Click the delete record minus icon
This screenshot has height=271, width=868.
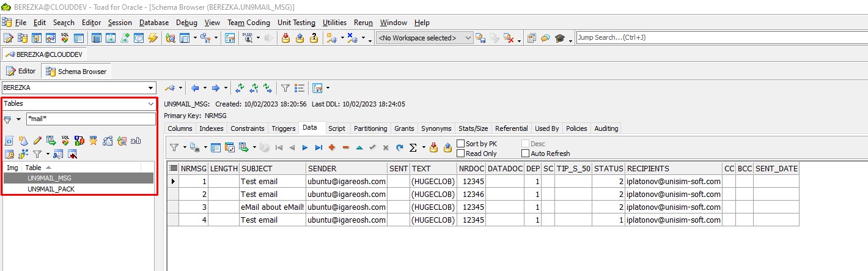pos(345,147)
